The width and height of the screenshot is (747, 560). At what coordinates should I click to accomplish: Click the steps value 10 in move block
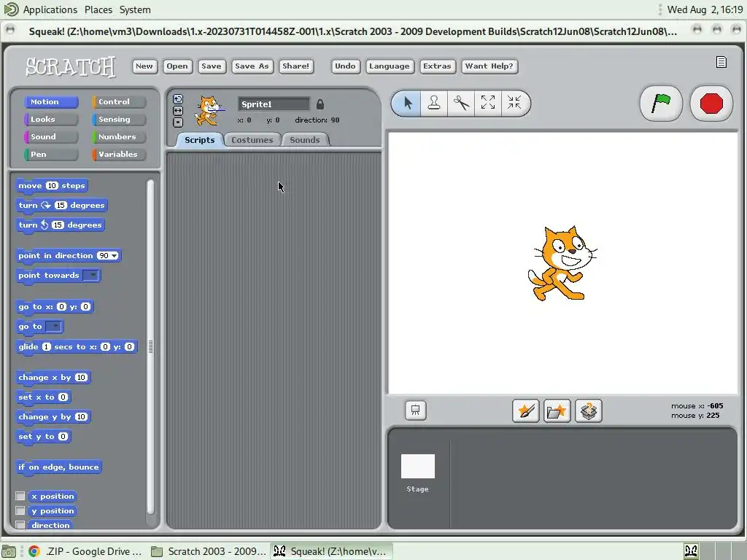tap(52, 186)
